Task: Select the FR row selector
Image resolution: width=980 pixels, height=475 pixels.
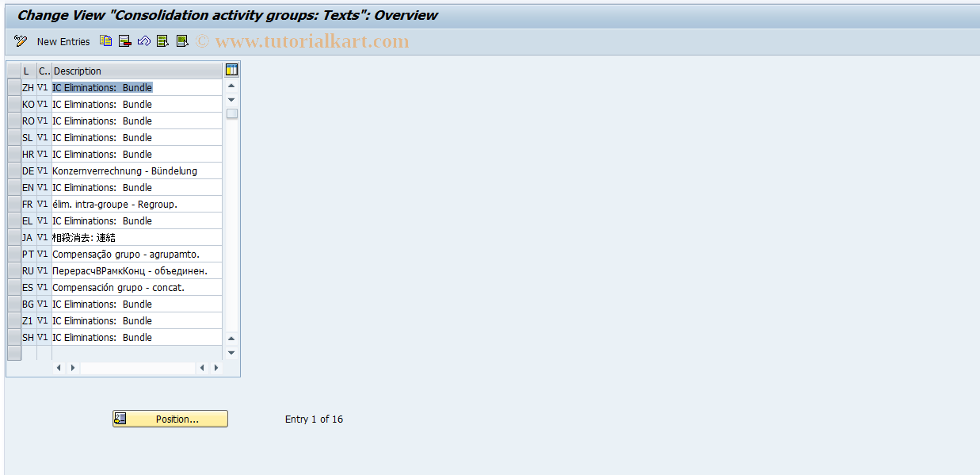Action: click(x=14, y=204)
